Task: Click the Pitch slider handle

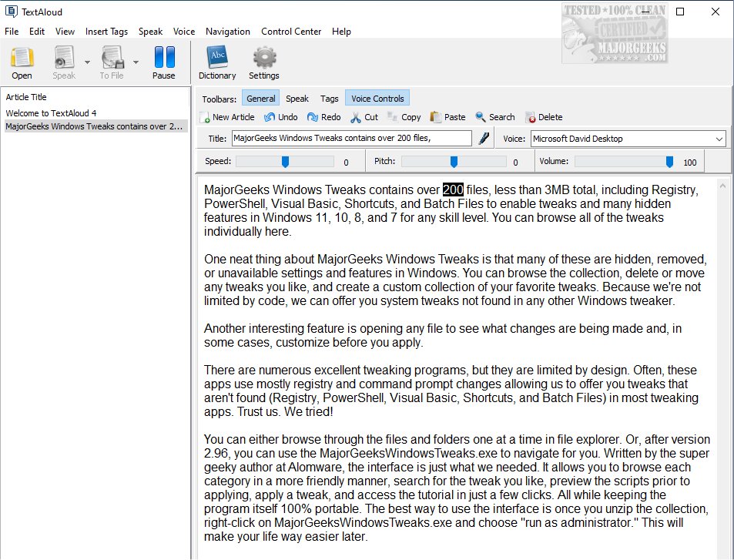Action: (x=454, y=162)
